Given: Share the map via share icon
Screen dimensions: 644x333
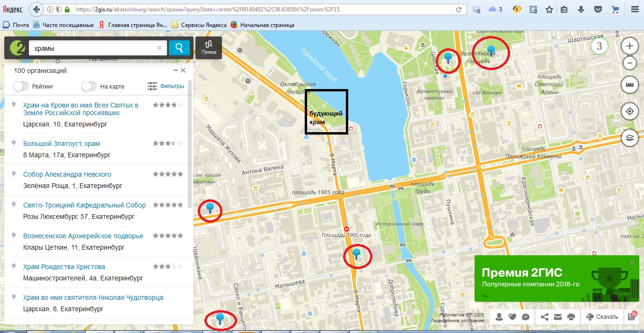Looking at the screenshot, I should [x=545, y=317].
